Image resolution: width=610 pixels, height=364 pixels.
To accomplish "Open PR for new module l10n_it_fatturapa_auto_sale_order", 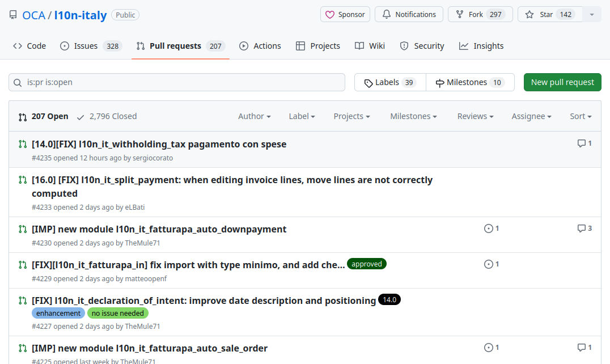I will point(150,348).
